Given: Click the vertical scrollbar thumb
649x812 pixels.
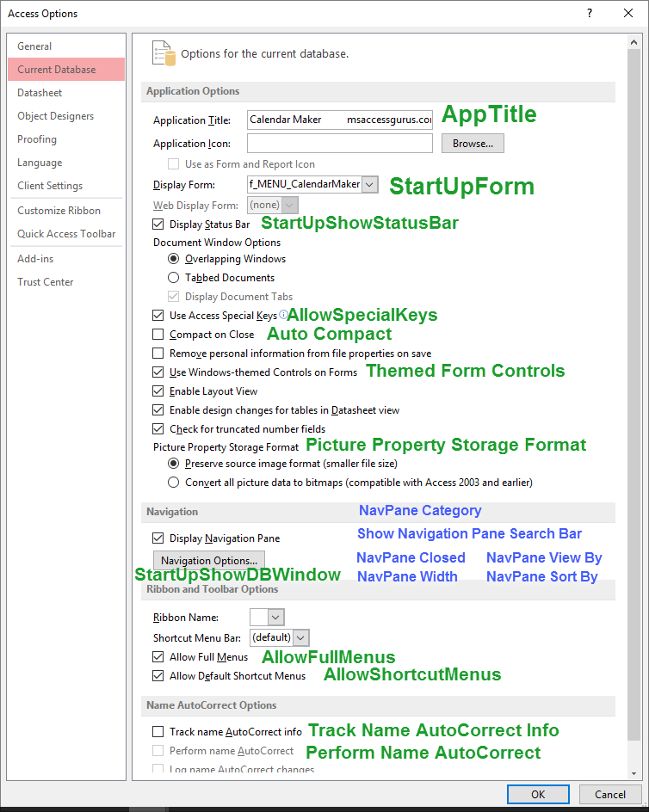Looking at the screenshot, I should click(x=634, y=395).
